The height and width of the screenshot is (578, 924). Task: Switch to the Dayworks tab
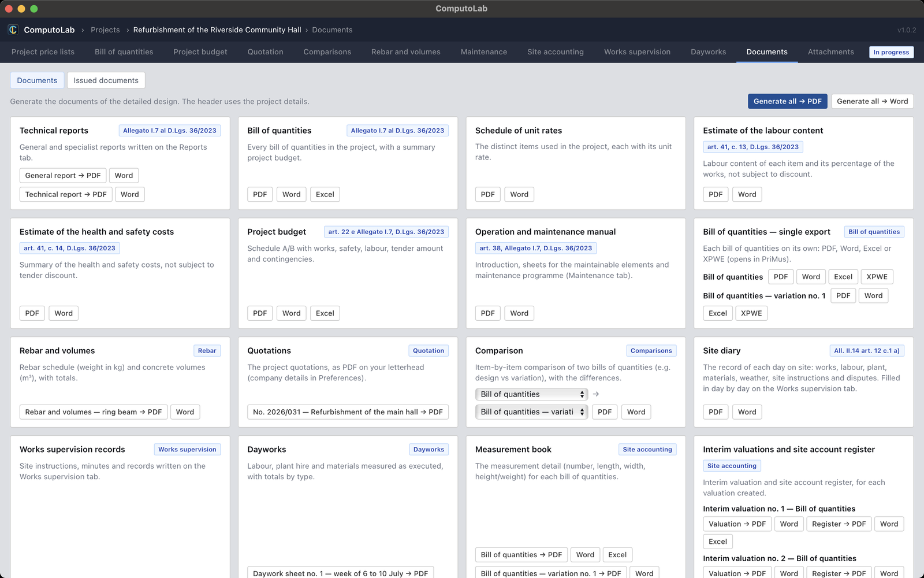[x=709, y=52]
